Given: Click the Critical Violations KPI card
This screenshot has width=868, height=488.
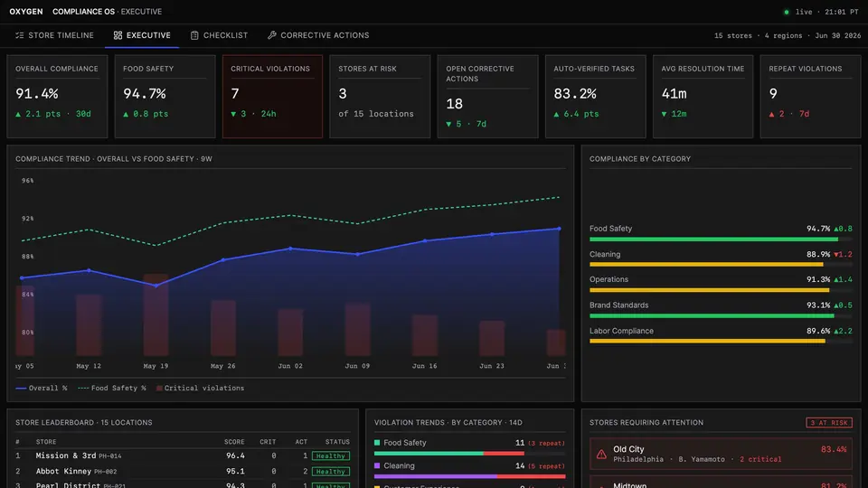Looking at the screenshot, I should pos(272,97).
